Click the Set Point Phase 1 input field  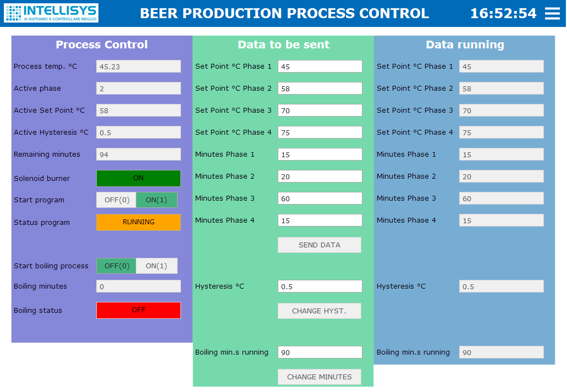click(x=320, y=66)
